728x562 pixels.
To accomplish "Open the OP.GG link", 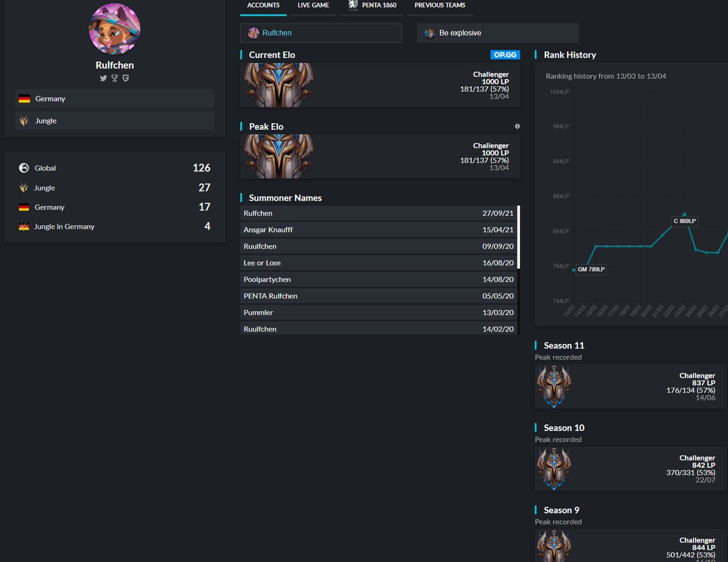I will (x=505, y=55).
